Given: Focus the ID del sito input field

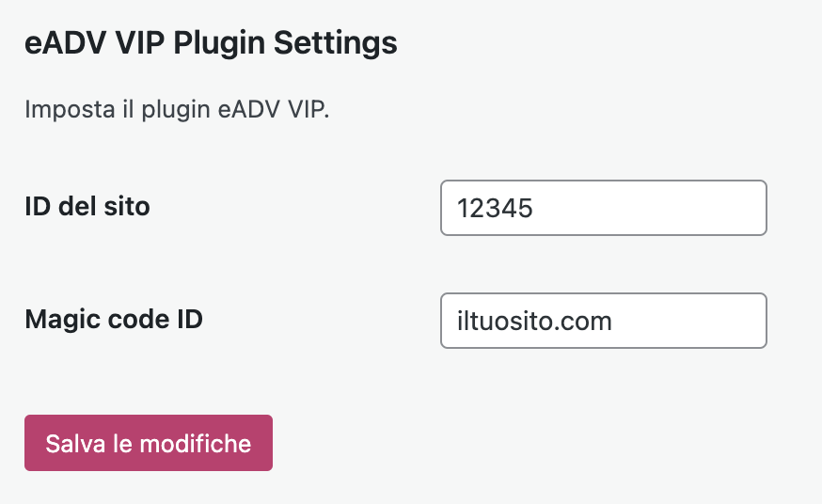Looking at the screenshot, I should (x=604, y=208).
